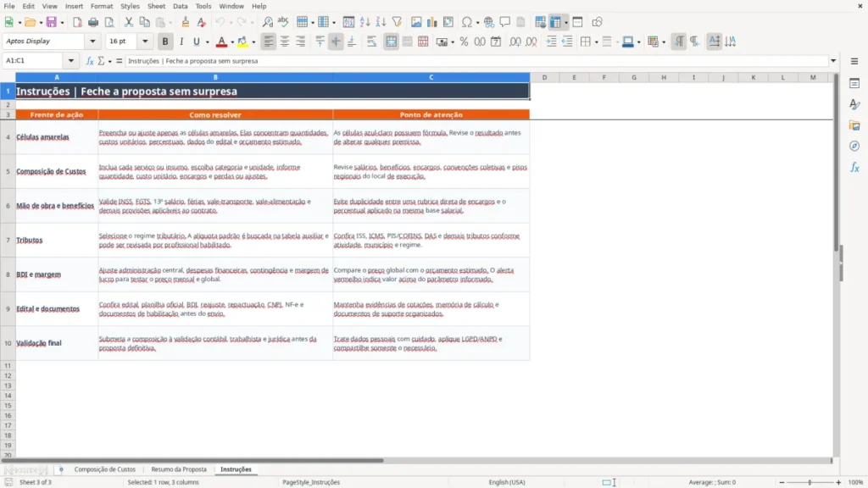This screenshot has width=868, height=488.
Task: Select row 7 header
Action: click(x=8, y=240)
